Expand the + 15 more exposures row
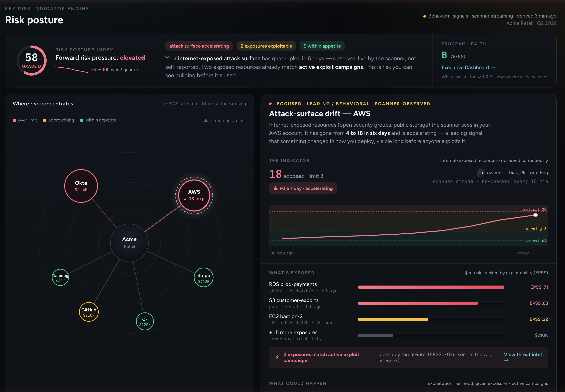 (x=293, y=332)
